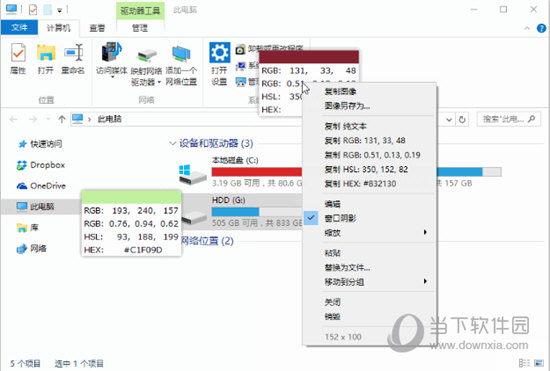This screenshot has width=550, height=371.
Task: Click the 属性 (Properties) ribbon icon
Action: coord(18,53)
